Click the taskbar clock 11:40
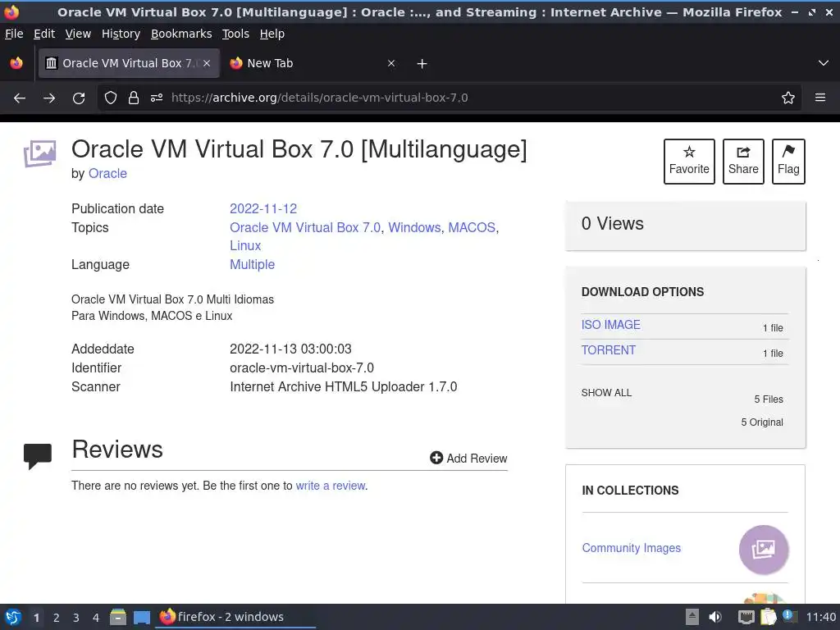Screen dimensions: 840x630 [x=820, y=617]
